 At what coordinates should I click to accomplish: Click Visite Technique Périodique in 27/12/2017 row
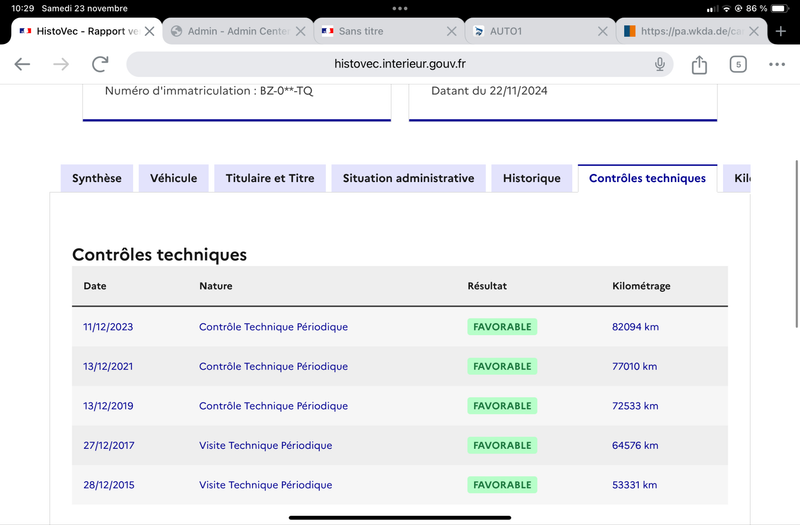265,445
